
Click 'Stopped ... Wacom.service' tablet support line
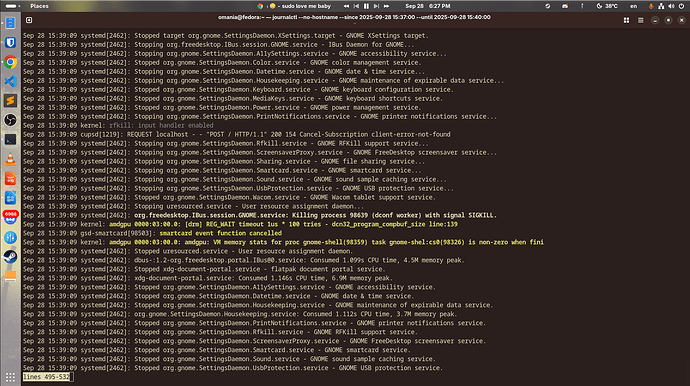pyautogui.click(x=229, y=197)
